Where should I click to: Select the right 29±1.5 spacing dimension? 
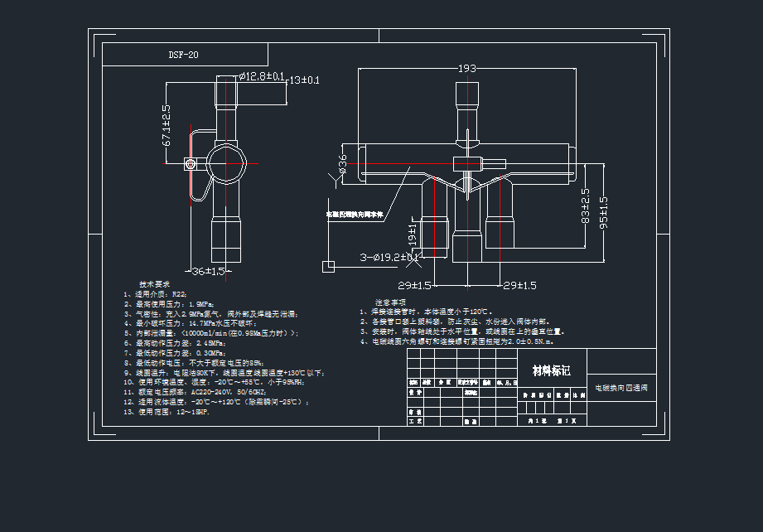(519, 285)
